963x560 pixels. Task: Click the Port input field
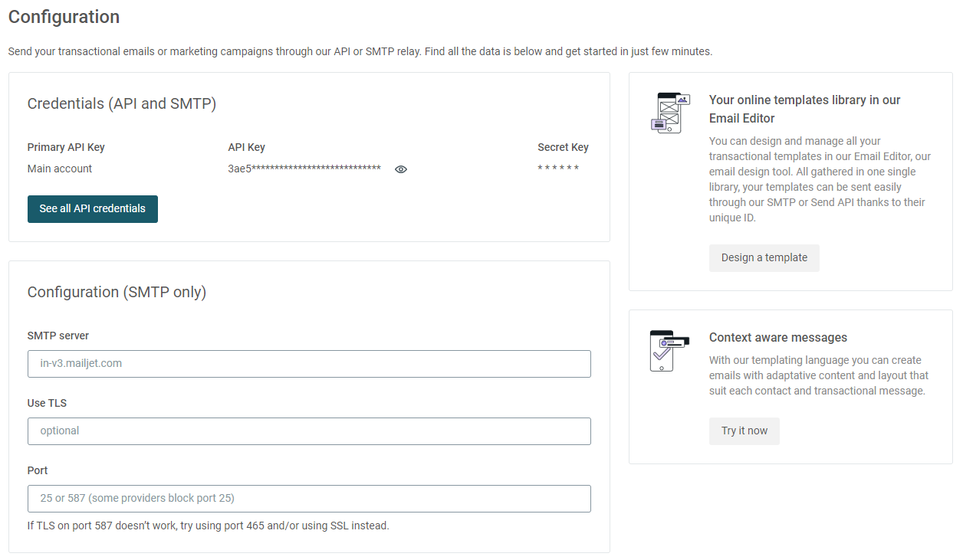click(309, 499)
